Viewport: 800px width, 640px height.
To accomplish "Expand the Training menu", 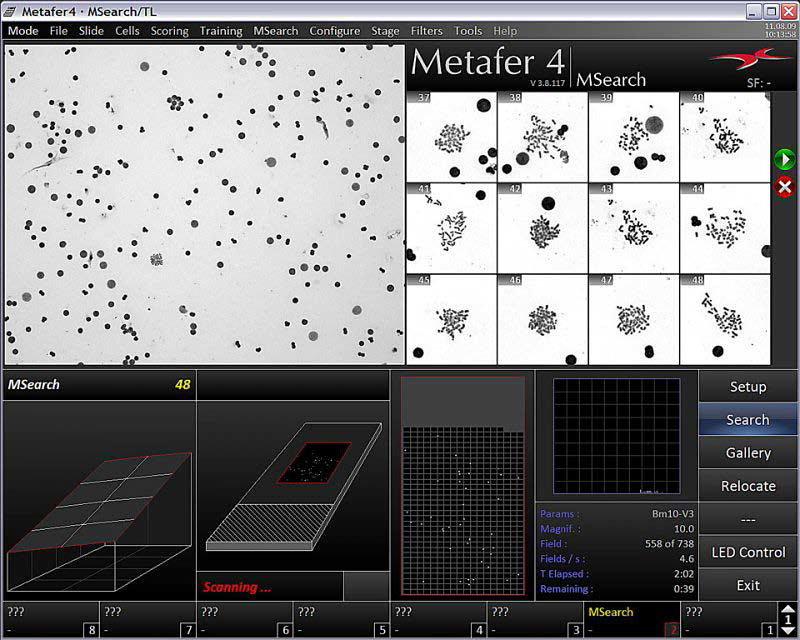I will [220, 31].
